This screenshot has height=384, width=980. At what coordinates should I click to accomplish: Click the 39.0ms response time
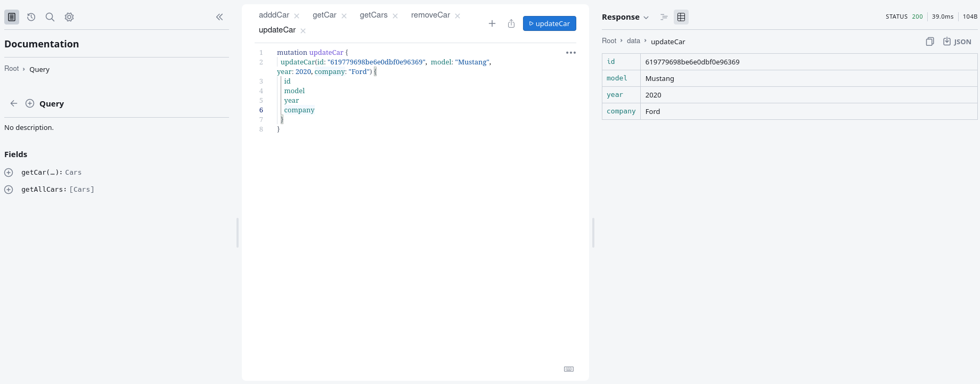tap(943, 17)
